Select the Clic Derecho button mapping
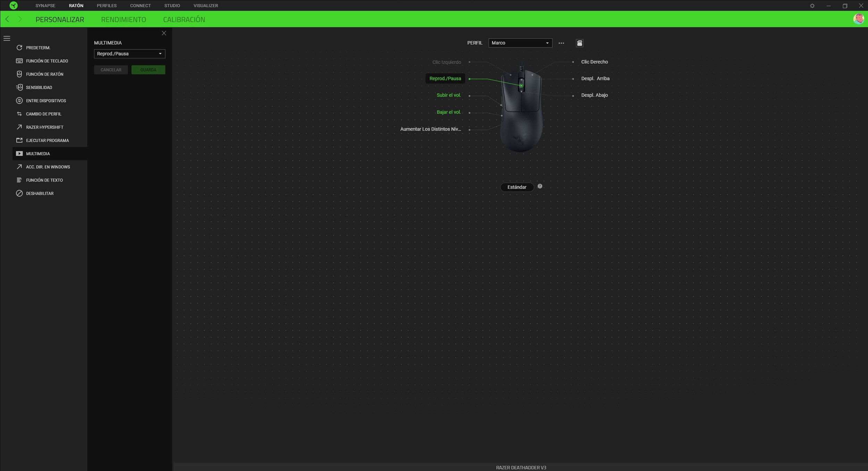The height and width of the screenshot is (471, 868). tap(594, 62)
